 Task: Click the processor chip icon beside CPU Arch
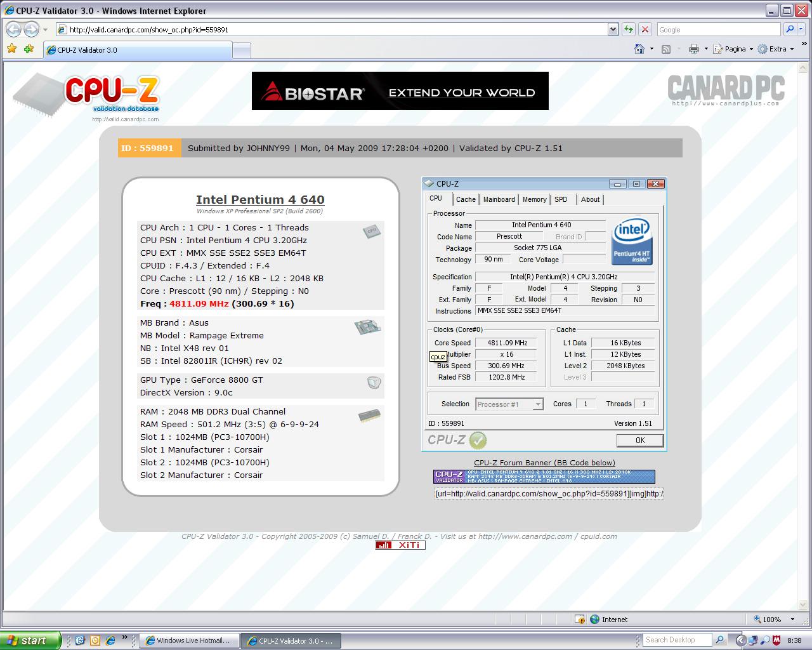point(372,231)
